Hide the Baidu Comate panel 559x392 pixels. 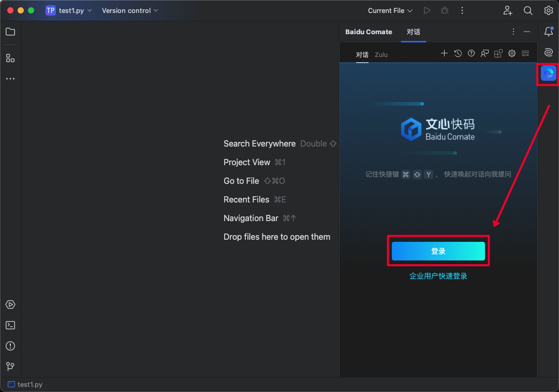527,32
